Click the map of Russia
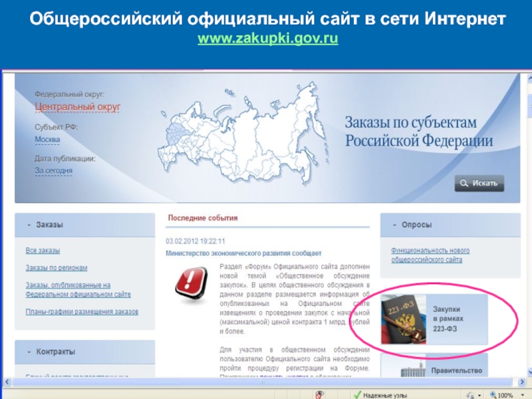The width and height of the screenshot is (532, 399). pyautogui.click(x=242, y=134)
